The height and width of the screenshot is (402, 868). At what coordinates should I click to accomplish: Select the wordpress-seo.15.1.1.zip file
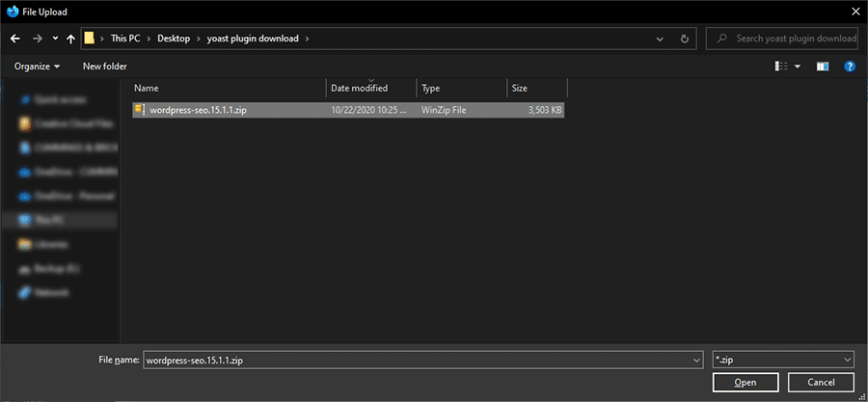tap(198, 110)
